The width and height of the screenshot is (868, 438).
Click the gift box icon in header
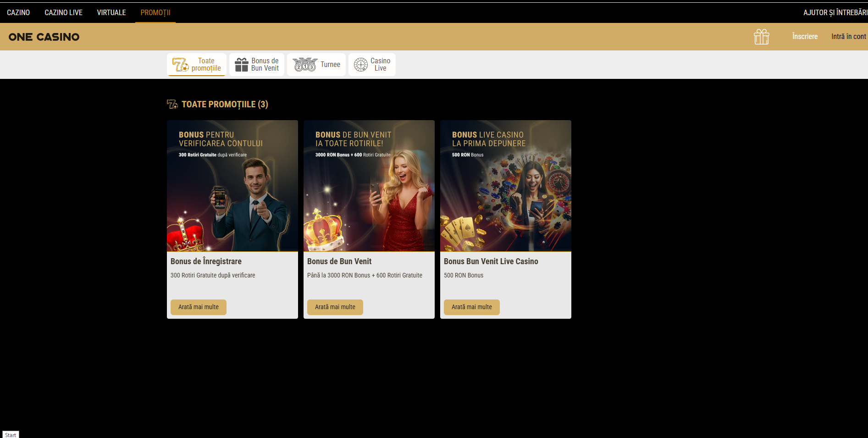(x=761, y=37)
